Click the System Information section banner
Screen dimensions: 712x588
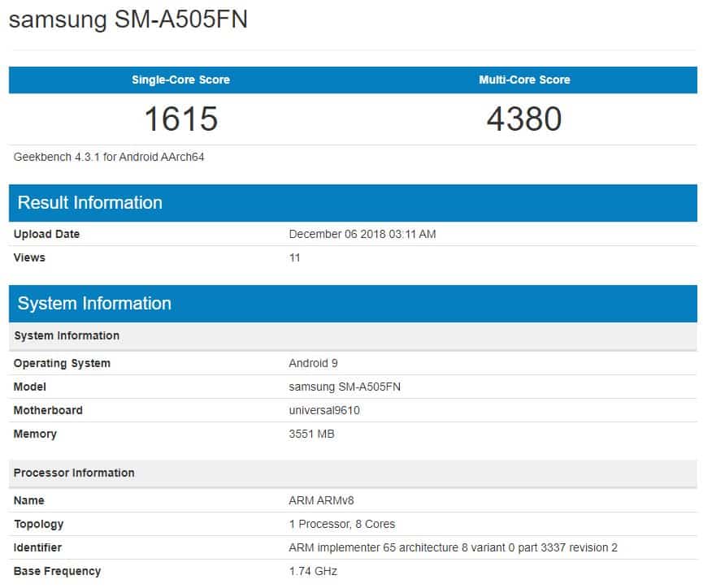click(93, 303)
